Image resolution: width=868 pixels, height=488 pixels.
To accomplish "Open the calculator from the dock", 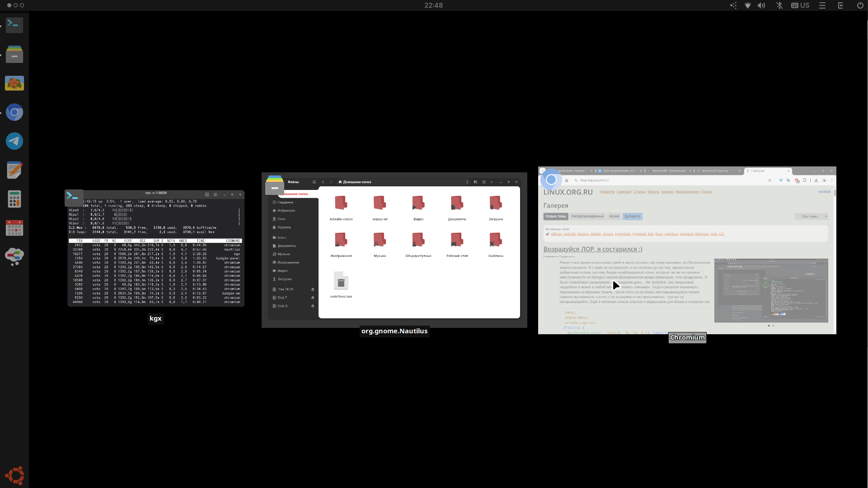I will pyautogui.click(x=14, y=199).
